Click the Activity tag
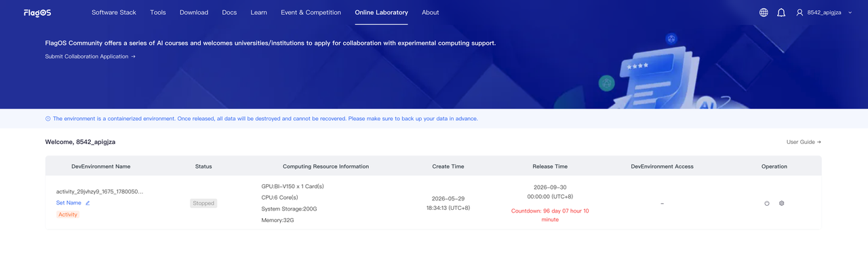 [68, 214]
